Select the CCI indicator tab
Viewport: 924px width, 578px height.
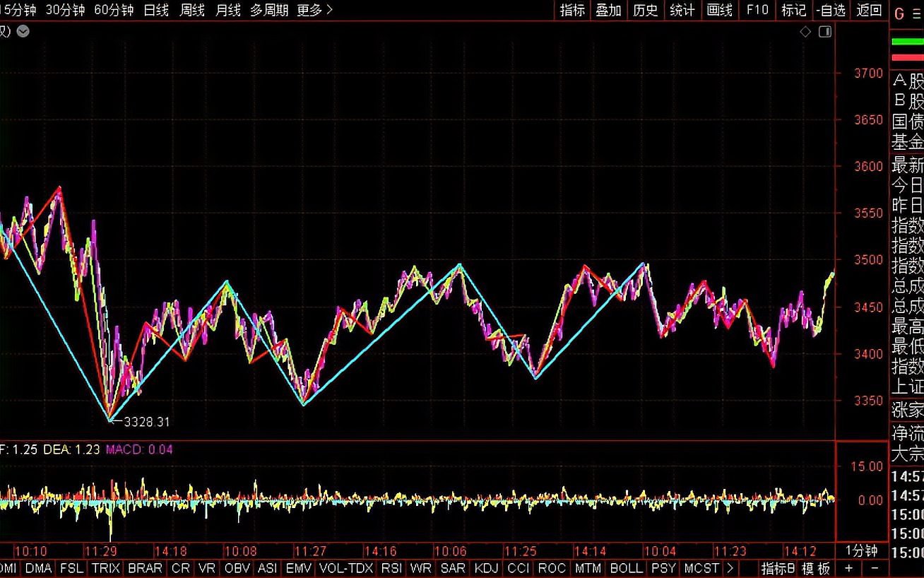[519, 568]
